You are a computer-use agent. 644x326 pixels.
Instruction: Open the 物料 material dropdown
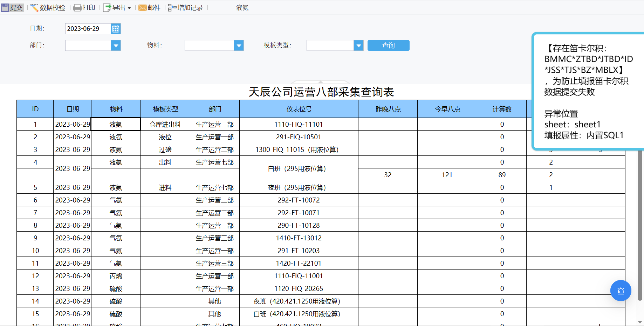click(239, 46)
